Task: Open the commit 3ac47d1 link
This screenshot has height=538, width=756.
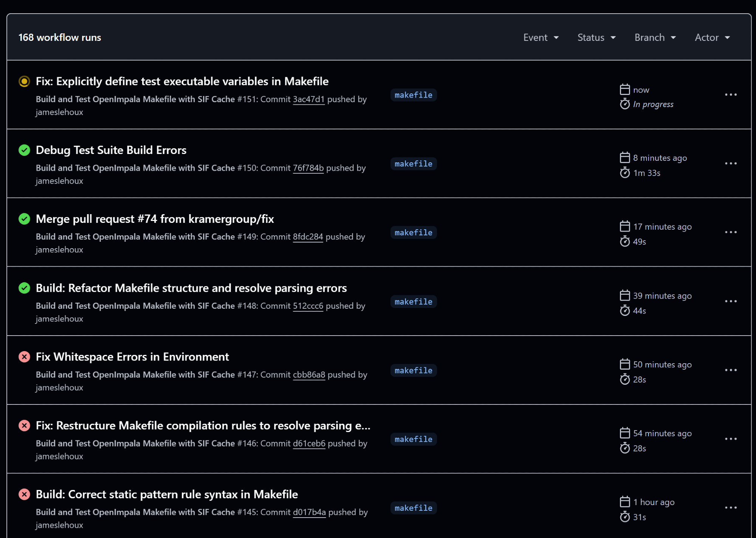Action: click(x=308, y=99)
